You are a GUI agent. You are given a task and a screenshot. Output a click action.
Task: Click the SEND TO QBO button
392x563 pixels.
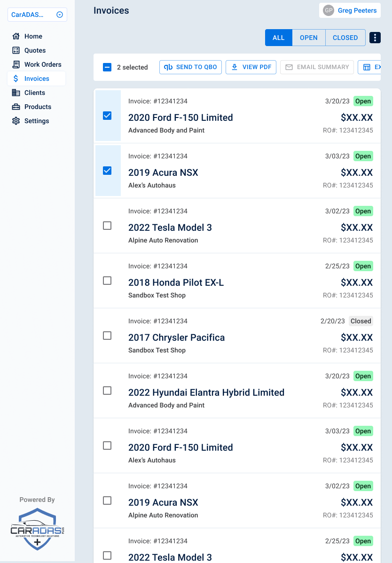click(190, 67)
